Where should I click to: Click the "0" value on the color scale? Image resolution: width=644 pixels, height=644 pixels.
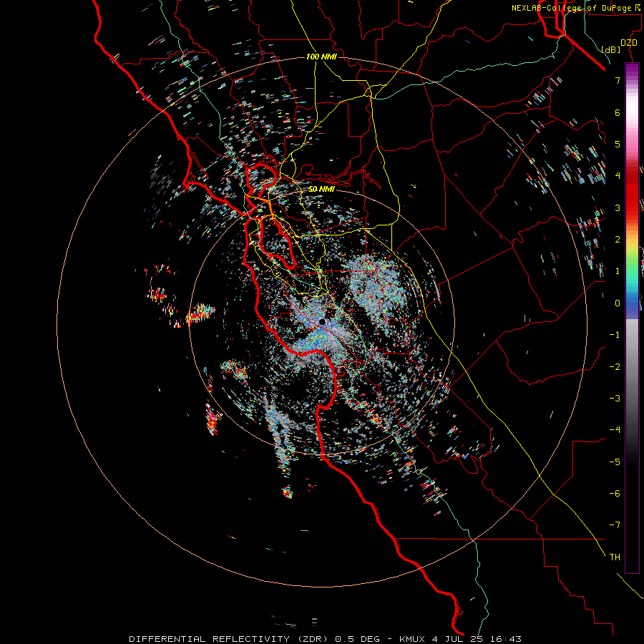[x=618, y=303]
